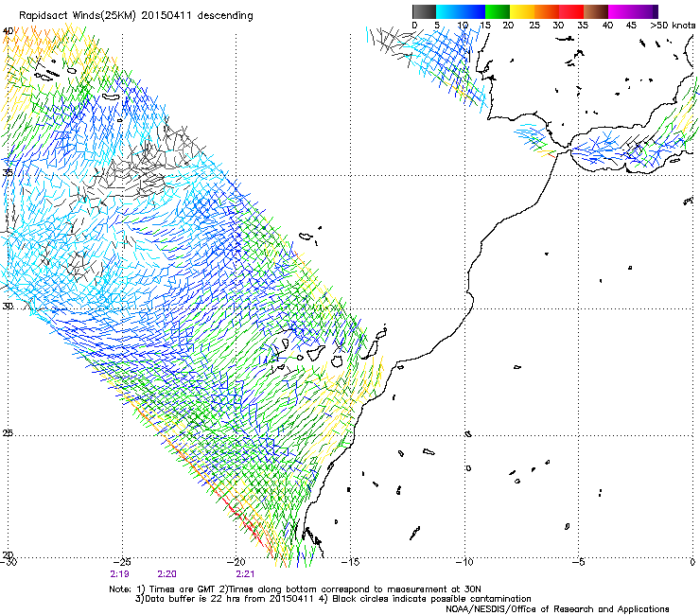Click the longitude label '-10' on bottom axis
700x615 pixels.
point(464,562)
